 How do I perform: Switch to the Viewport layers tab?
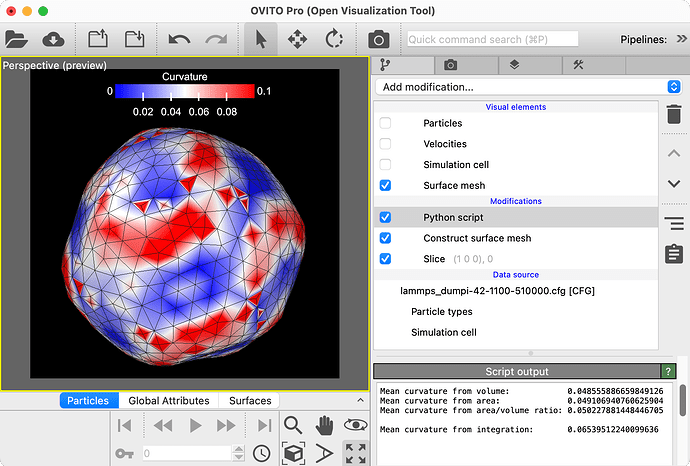click(530, 65)
